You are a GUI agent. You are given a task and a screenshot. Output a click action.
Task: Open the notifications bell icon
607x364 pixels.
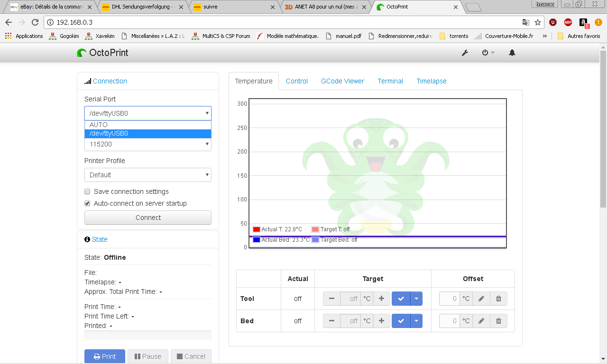click(512, 53)
